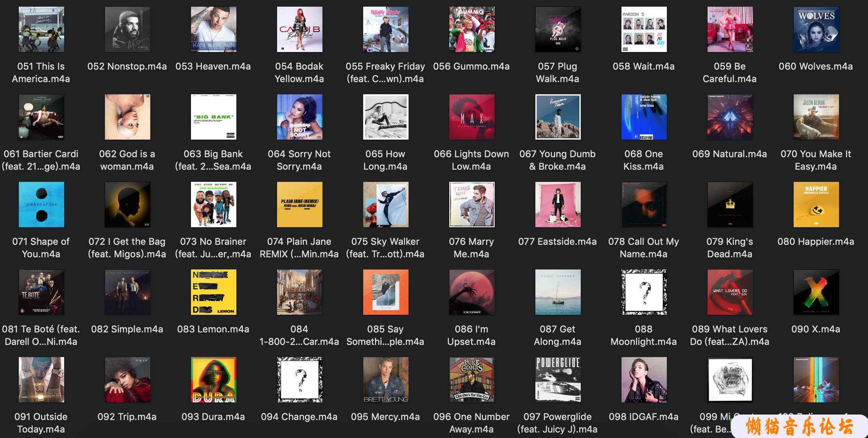868x438 pixels.
Task: Click the file name '069 Natural.m4a'
Action: pyautogui.click(x=730, y=154)
